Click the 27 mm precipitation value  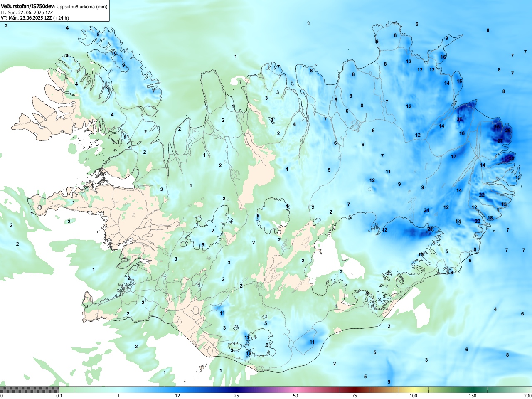click(x=500, y=141)
